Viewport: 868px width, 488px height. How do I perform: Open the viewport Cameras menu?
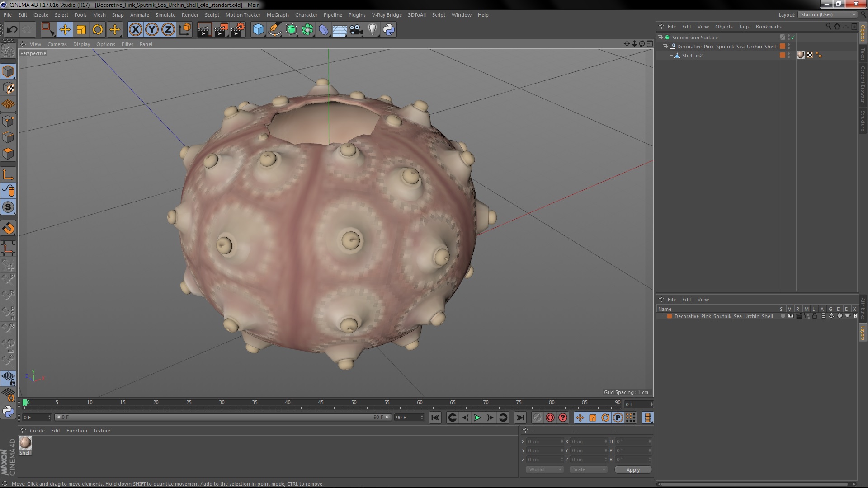[x=57, y=44]
